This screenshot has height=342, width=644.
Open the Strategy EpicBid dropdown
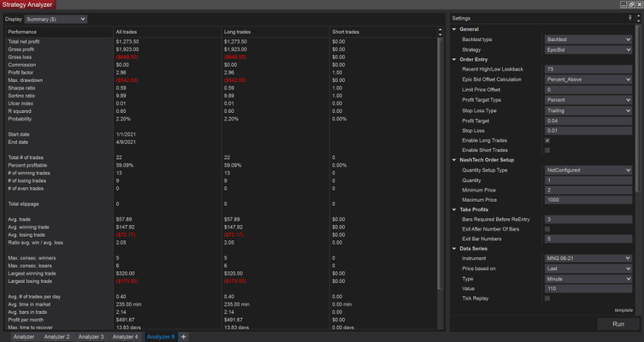click(588, 49)
